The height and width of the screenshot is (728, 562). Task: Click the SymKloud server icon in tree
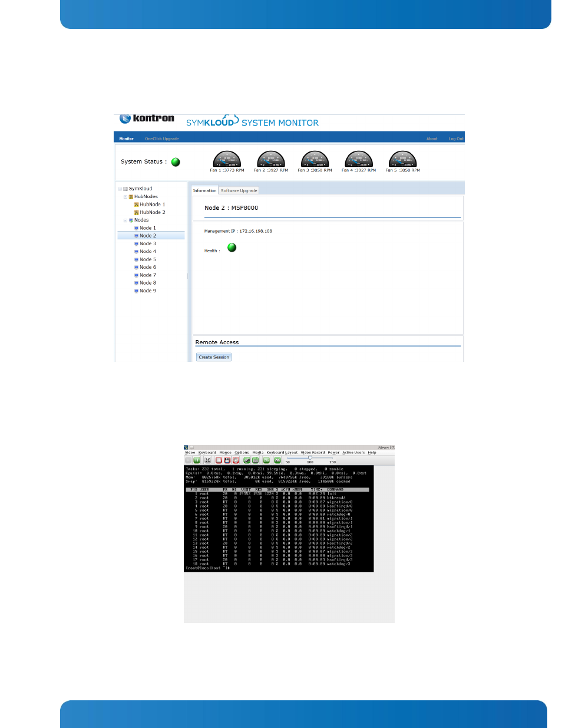(125, 189)
